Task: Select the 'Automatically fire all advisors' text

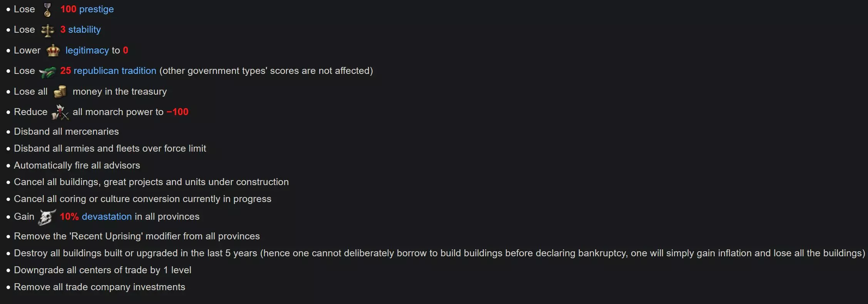Action: click(x=77, y=165)
